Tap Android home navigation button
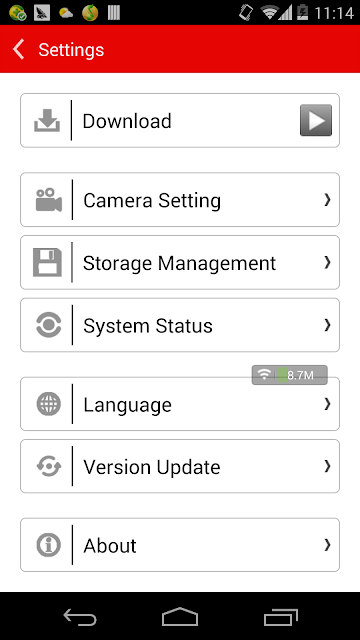The width and height of the screenshot is (360, 640). point(180,617)
